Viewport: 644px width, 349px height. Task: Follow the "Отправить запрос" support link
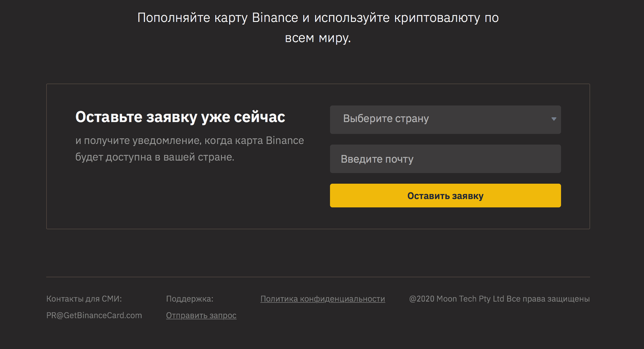201,316
